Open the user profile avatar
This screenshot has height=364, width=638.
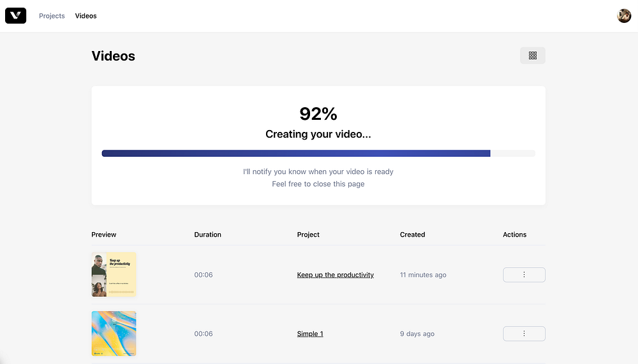click(624, 15)
